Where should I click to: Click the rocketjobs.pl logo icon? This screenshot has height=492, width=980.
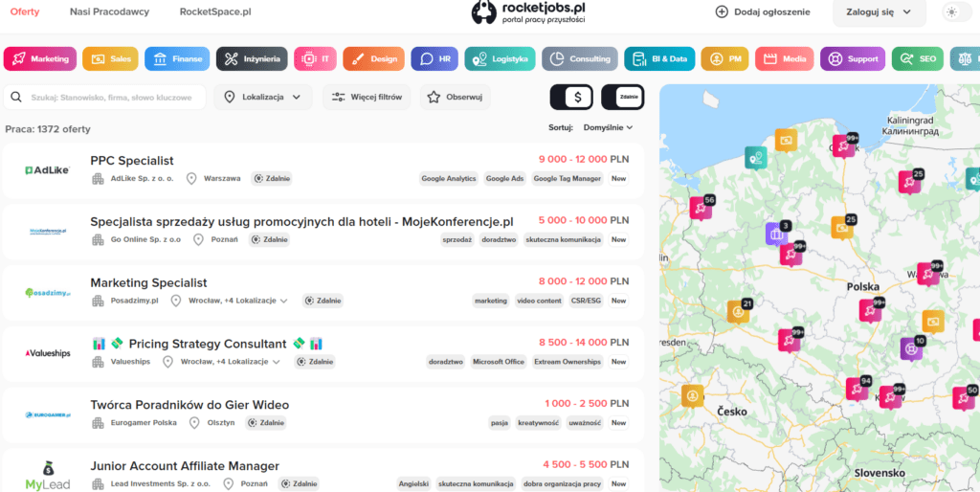484,11
